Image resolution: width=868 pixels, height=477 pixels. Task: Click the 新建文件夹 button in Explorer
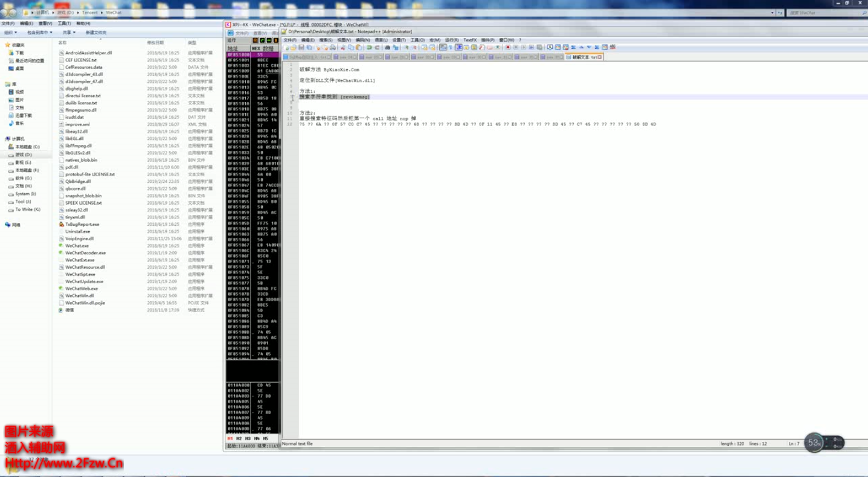[x=96, y=33]
